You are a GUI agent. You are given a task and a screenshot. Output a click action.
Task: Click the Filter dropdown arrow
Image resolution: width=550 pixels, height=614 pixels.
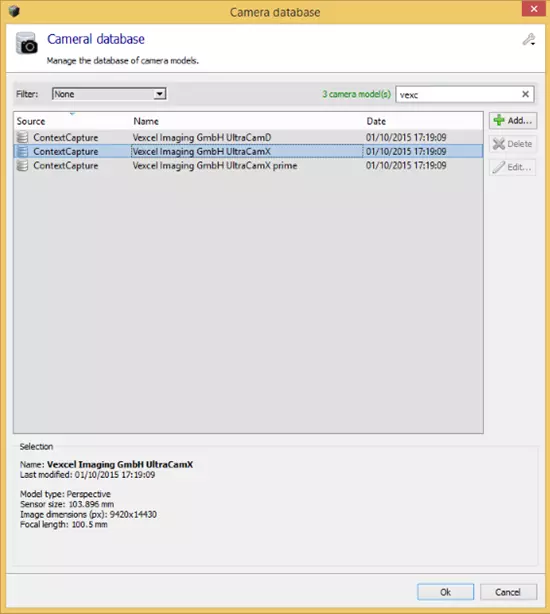point(159,94)
